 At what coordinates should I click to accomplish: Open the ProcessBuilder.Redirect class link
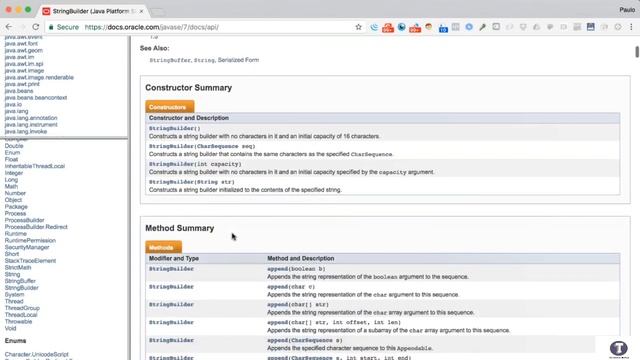coord(36,227)
